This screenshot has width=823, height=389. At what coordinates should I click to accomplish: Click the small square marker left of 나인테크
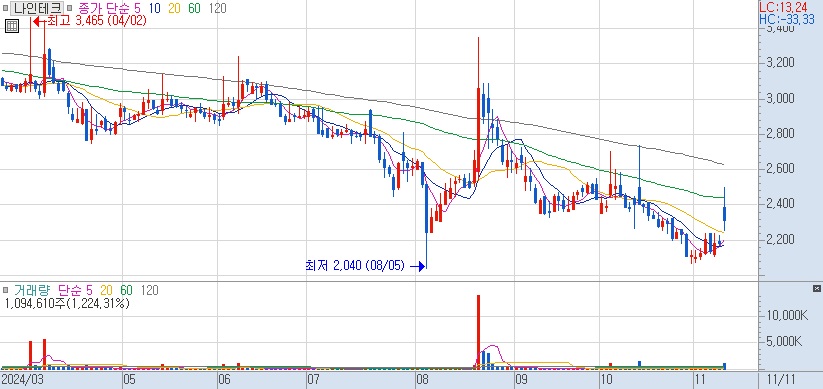[x=6, y=8]
